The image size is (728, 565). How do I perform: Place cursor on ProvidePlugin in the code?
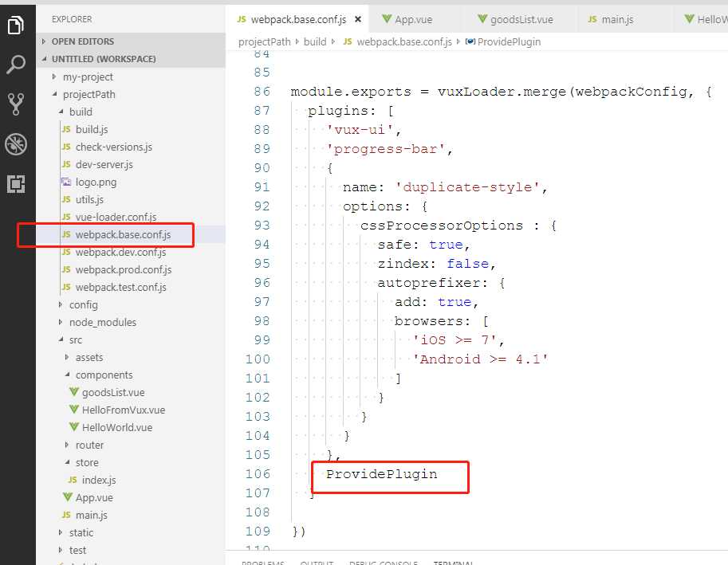tap(381, 474)
